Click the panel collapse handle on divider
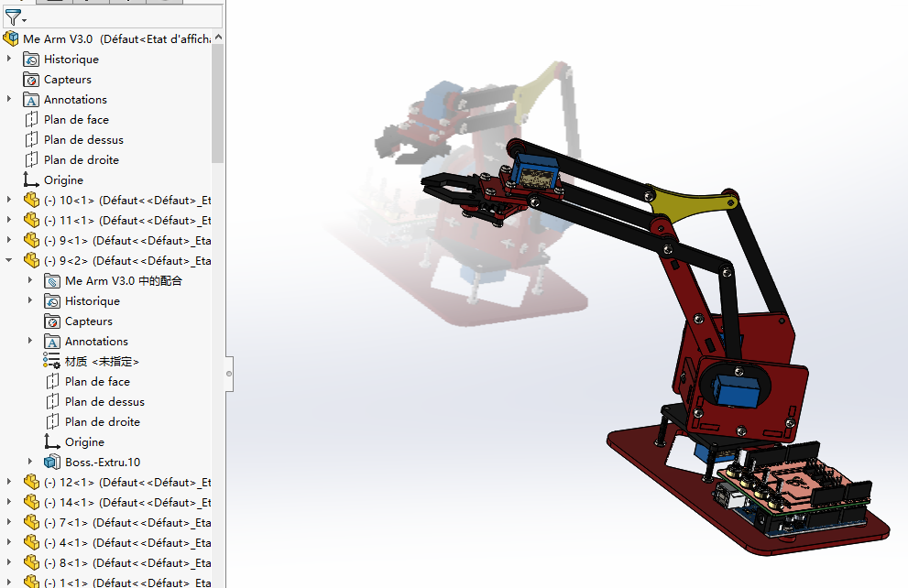This screenshot has width=908, height=588. pos(229,374)
